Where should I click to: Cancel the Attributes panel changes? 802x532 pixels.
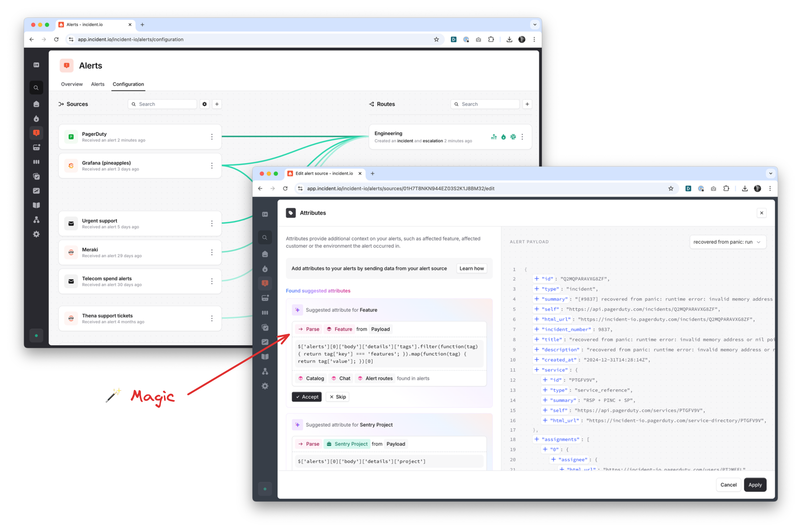pos(728,485)
